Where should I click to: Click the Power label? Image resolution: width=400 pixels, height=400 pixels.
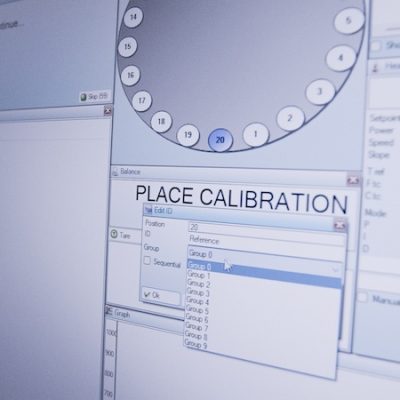pyautogui.click(x=381, y=130)
